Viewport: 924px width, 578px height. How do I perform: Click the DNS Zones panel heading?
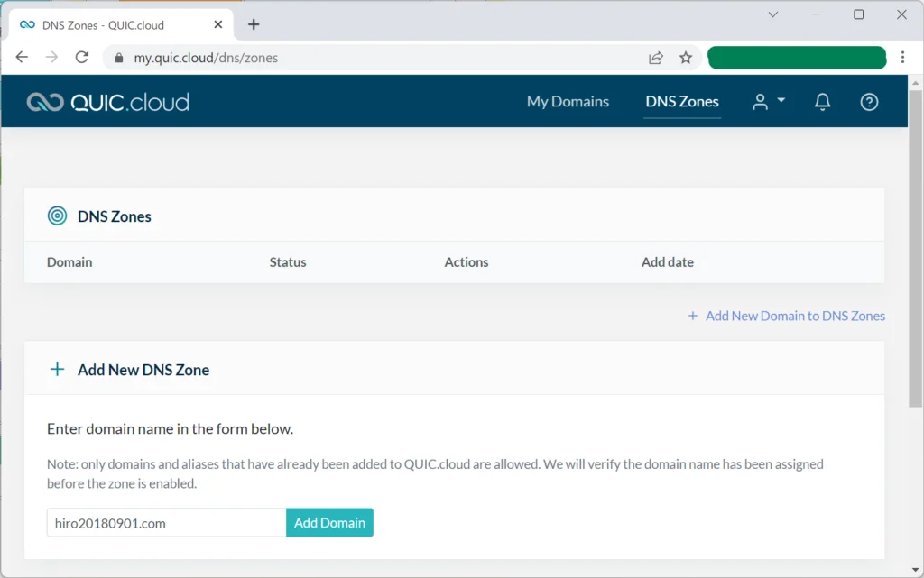115,216
